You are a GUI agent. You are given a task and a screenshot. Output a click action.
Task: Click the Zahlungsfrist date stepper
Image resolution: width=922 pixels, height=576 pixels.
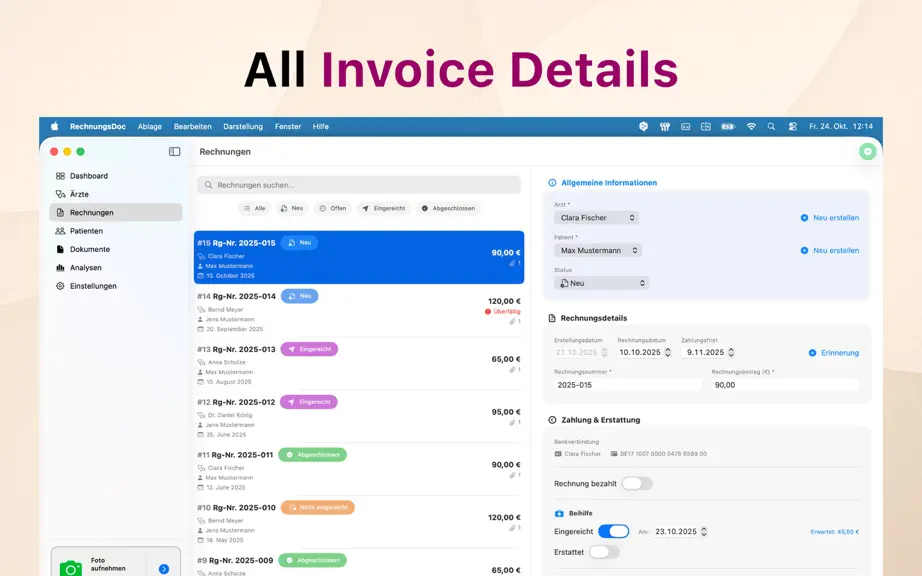click(731, 353)
